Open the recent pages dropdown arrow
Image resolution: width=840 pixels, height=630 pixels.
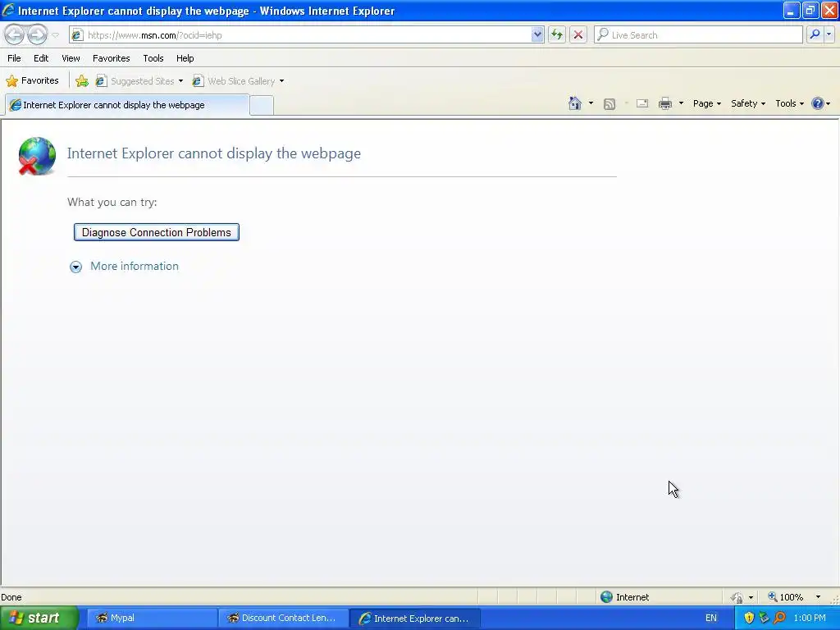pos(55,35)
